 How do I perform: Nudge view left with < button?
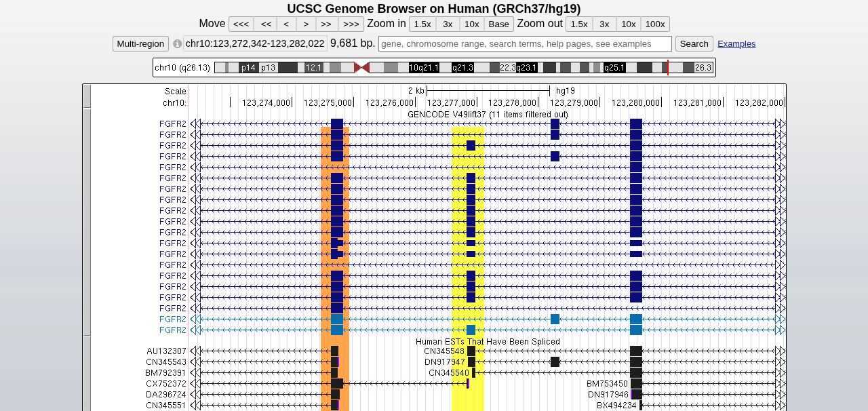tap(286, 24)
